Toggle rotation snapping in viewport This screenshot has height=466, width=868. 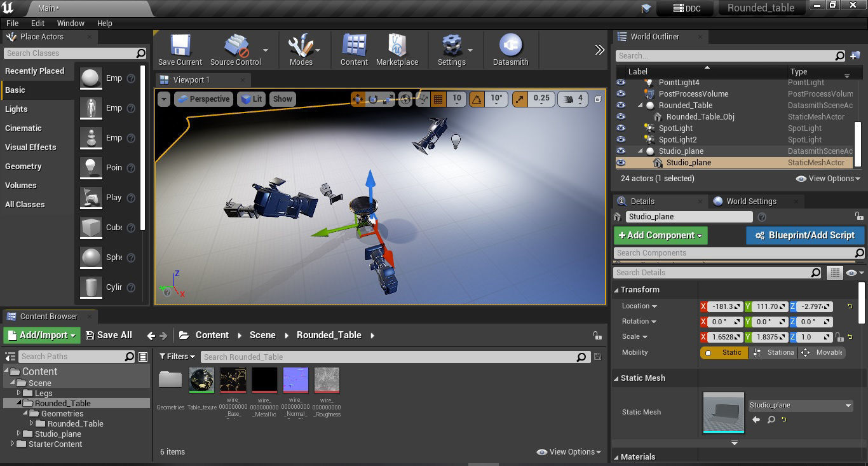[x=477, y=99]
